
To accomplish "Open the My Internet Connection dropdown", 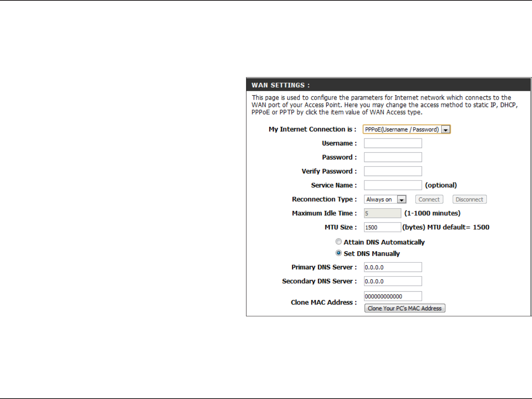I will pyautogui.click(x=406, y=129).
